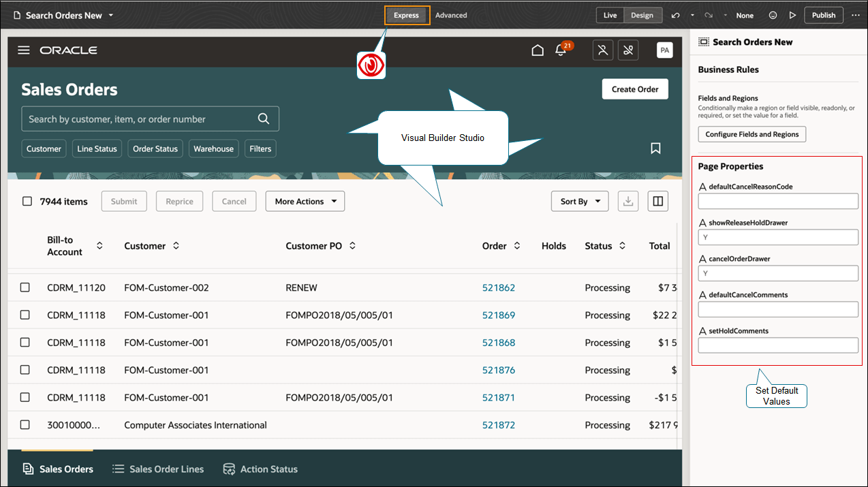Check the row for order 521868
The image size is (868, 487).
(25, 343)
